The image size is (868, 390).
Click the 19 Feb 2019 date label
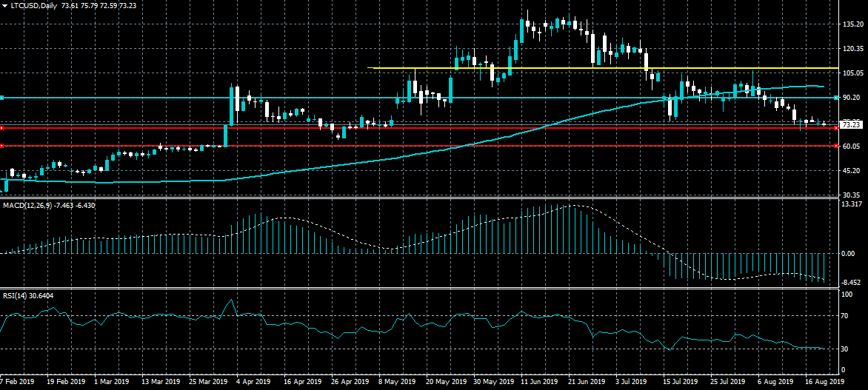pyautogui.click(x=66, y=382)
